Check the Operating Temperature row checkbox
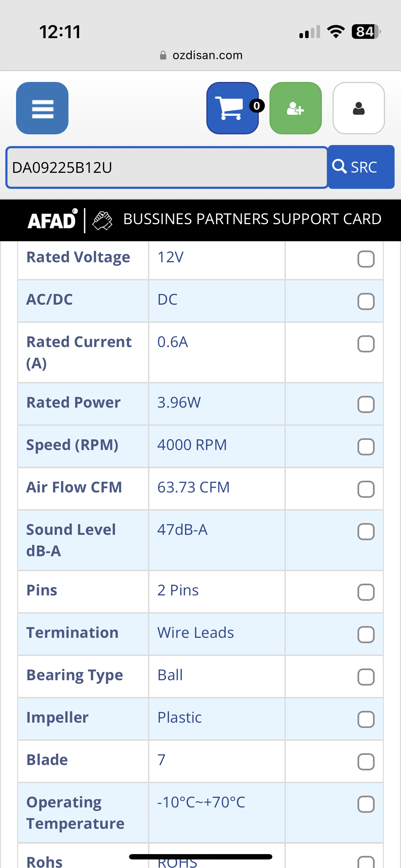This screenshot has height=868, width=401. [366, 804]
